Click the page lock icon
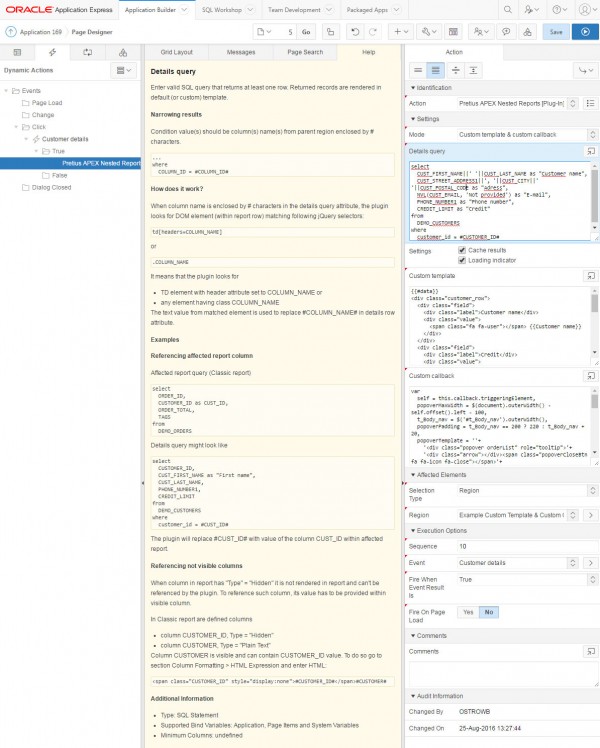600x748 pixels. tap(331, 32)
